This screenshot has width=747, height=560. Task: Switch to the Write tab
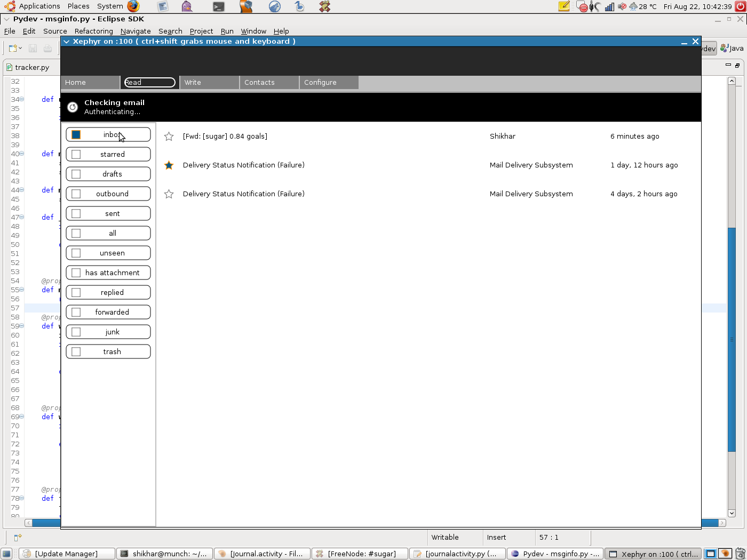pyautogui.click(x=209, y=83)
